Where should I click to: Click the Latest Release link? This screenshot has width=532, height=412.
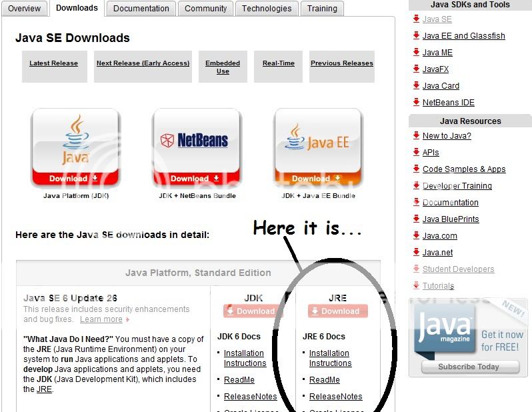pyautogui.click(x=53, y=63)
